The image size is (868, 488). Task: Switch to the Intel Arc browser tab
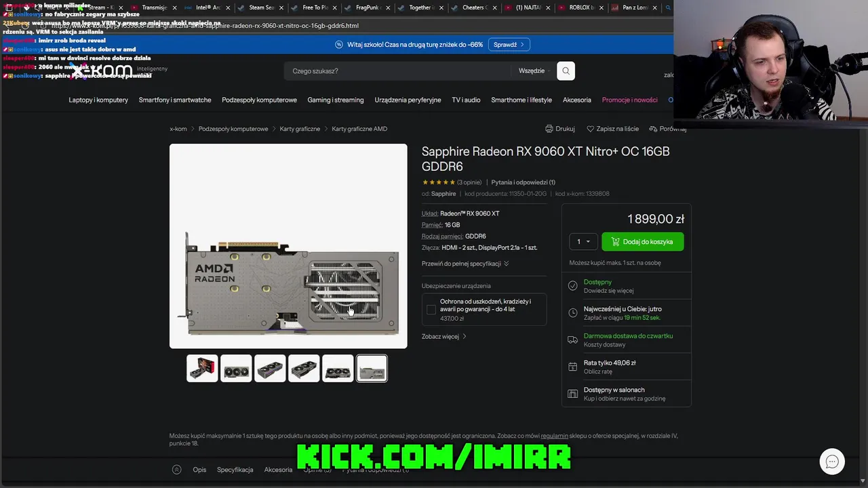(208, 7)
